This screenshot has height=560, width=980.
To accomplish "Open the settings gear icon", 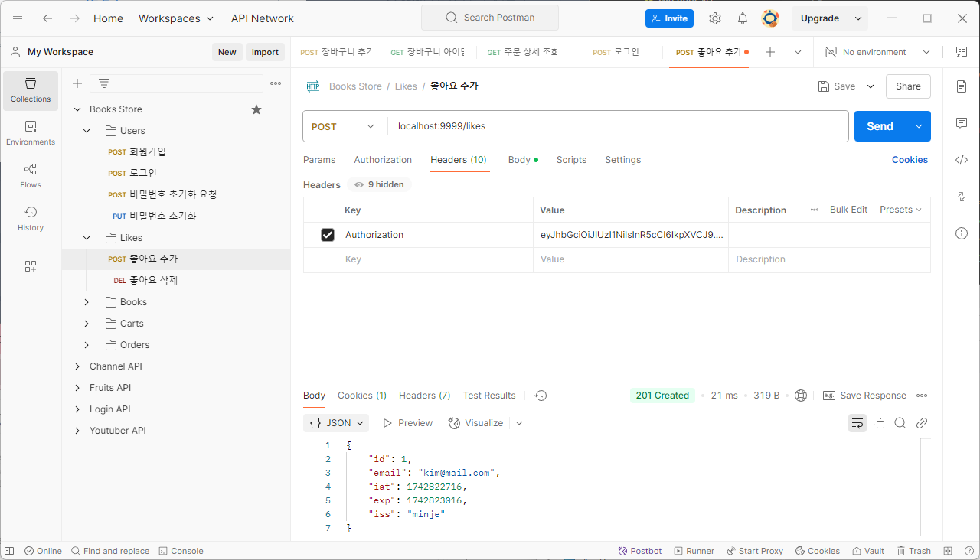I will pyautogui.click(x=715, y=18).
